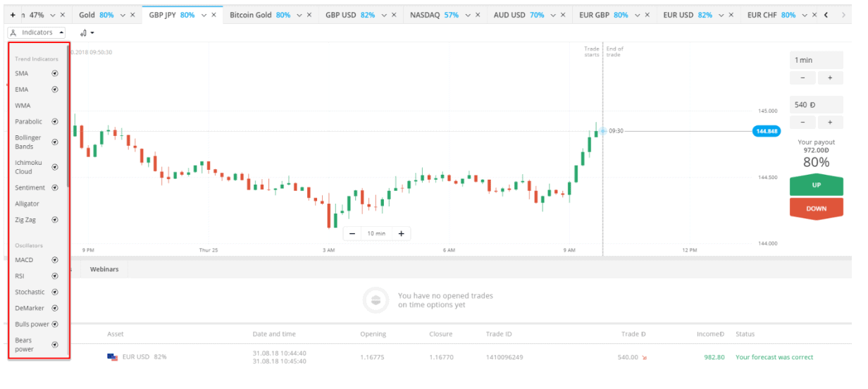Place a DOWN trade
868x389 pixels.
(x=817, y=209)
